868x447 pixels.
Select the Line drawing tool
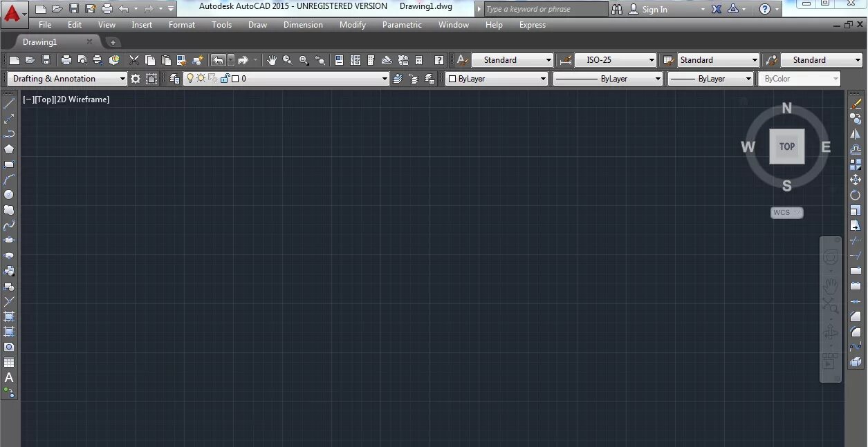(9, 104)
